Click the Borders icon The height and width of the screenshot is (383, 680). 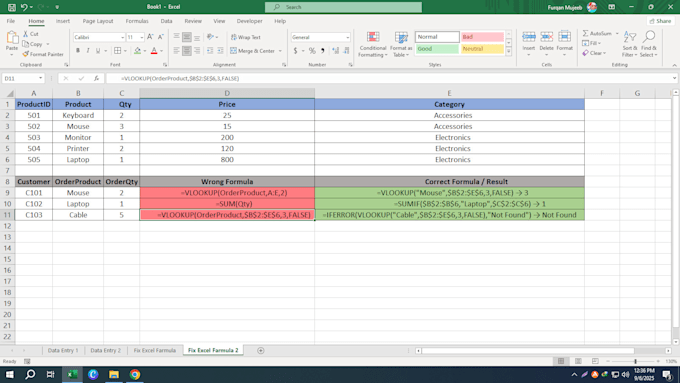[118, 51]
